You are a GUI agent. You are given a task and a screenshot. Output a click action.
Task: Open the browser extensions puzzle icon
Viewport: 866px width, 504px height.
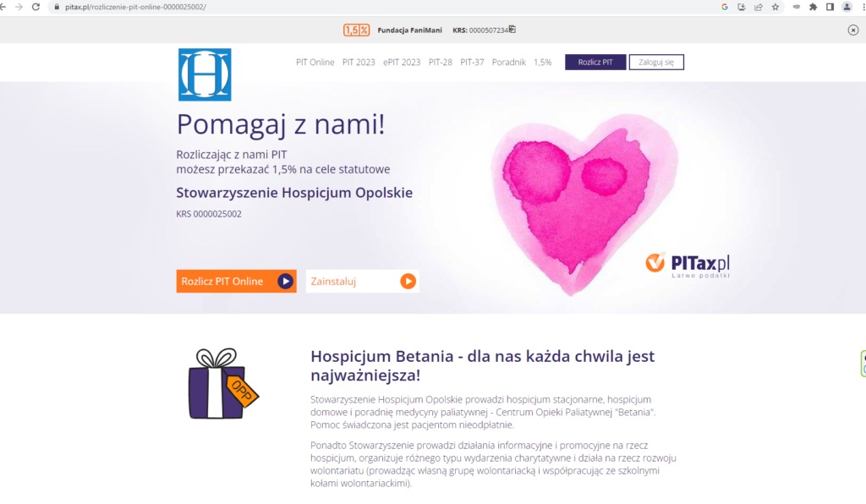coord(813,7)
